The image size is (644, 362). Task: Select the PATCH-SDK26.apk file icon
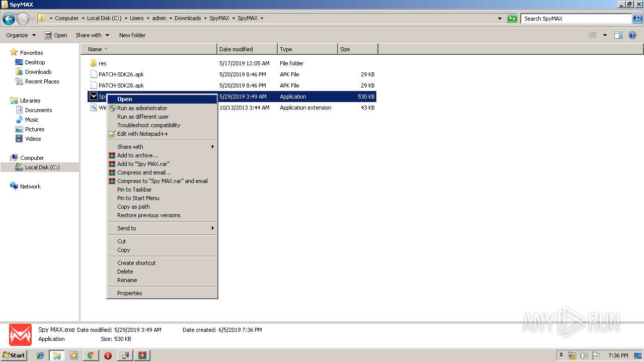[93, 74]
